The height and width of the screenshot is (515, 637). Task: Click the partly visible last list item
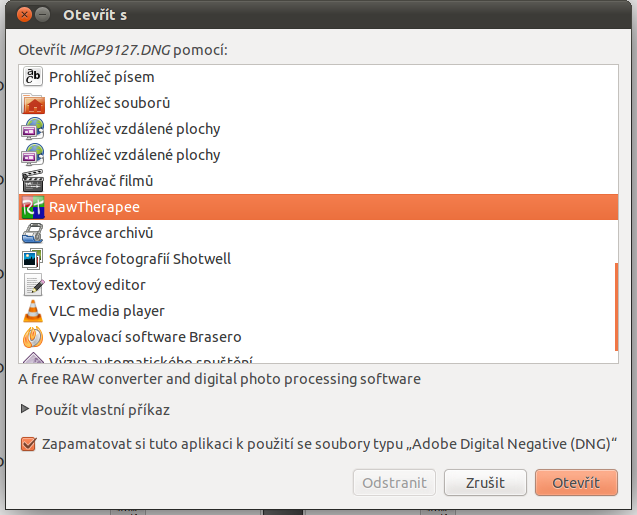click(x=318, y=357)
